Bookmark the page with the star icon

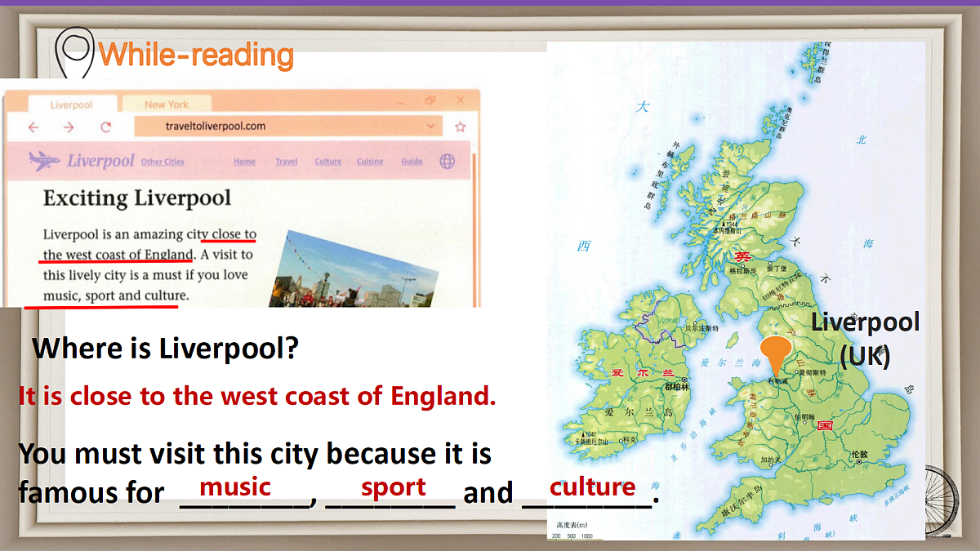(x=460, y=127)
